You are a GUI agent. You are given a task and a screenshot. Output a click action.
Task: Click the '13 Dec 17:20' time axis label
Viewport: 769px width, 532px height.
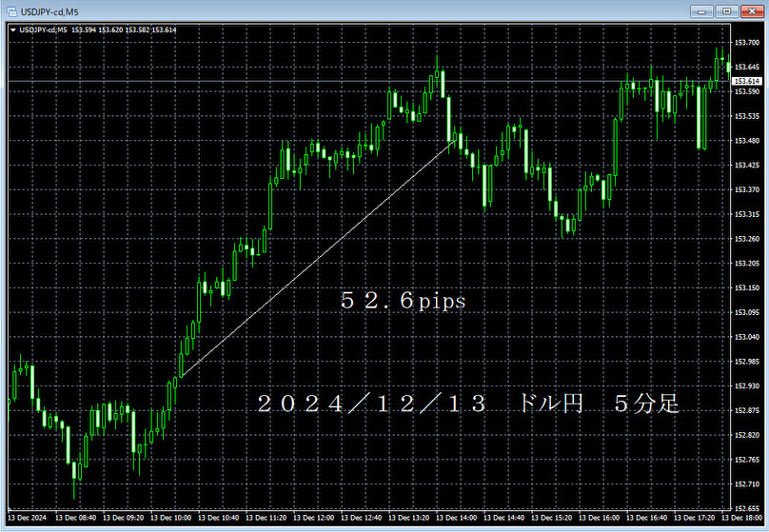694,518
